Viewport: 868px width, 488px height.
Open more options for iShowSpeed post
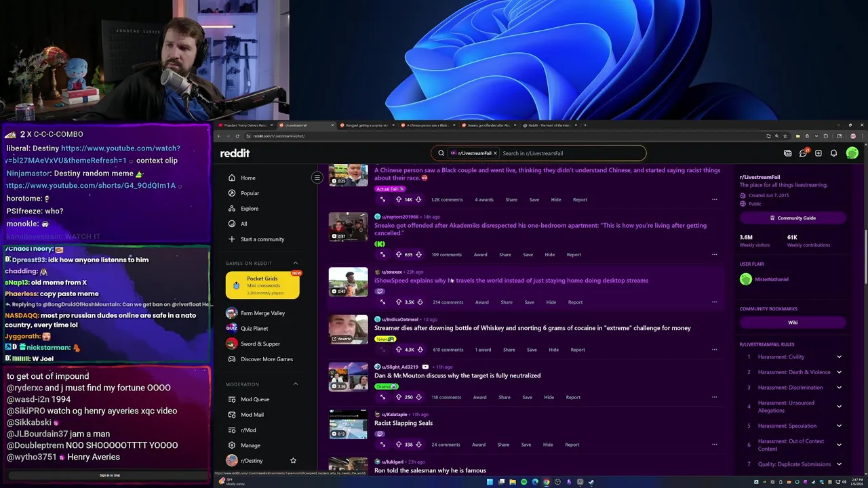(x=714, y=302)
